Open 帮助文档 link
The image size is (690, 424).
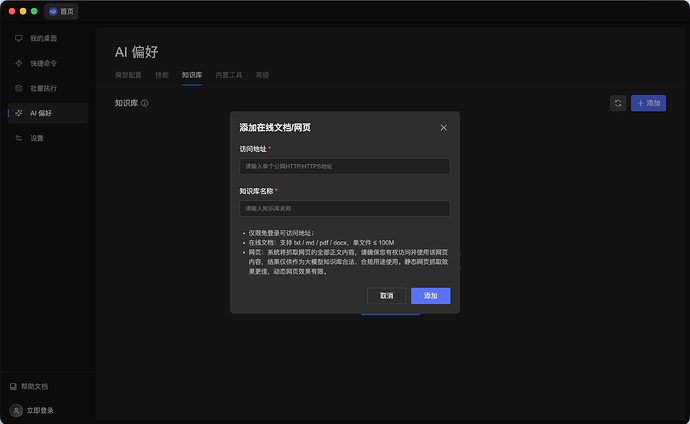[x=29, y=386]
